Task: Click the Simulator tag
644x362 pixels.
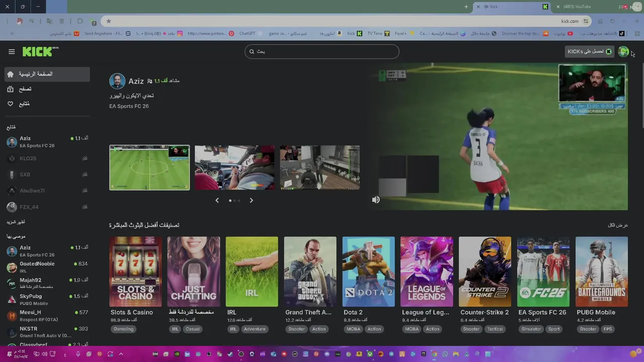Action: (531, 329)
